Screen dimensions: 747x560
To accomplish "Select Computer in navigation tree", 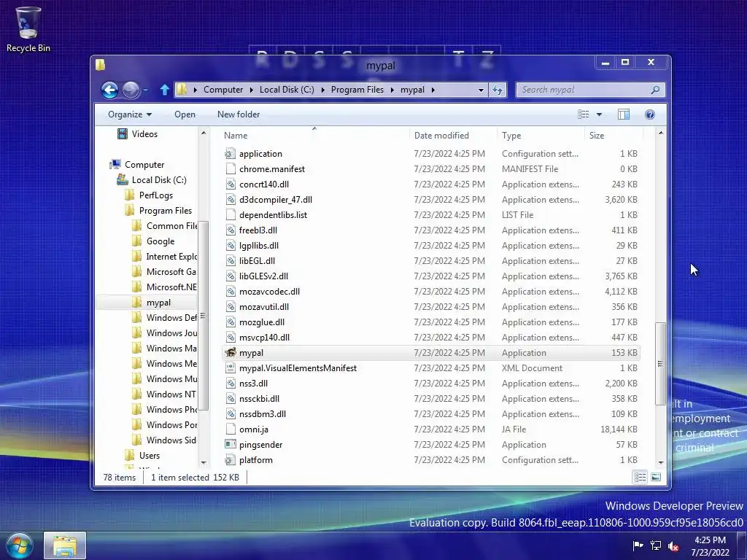I will pos(144,165).
